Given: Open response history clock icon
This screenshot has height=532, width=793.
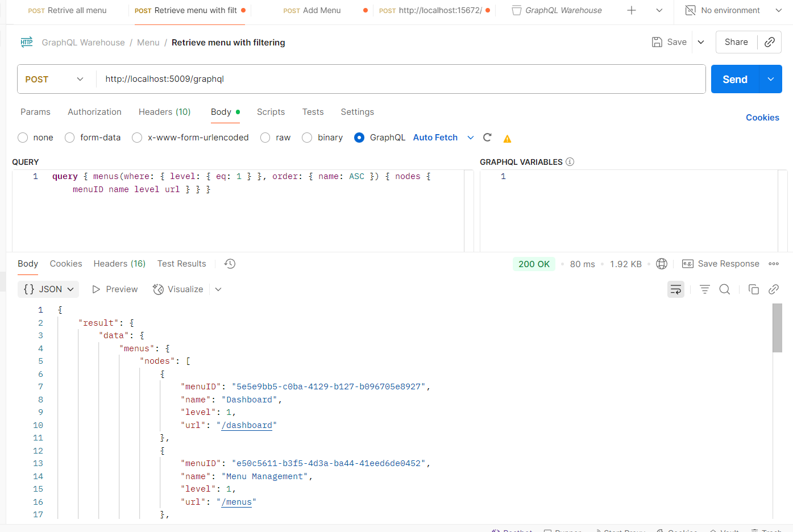Looking at the screenshot, I should [x=230, y=264].
